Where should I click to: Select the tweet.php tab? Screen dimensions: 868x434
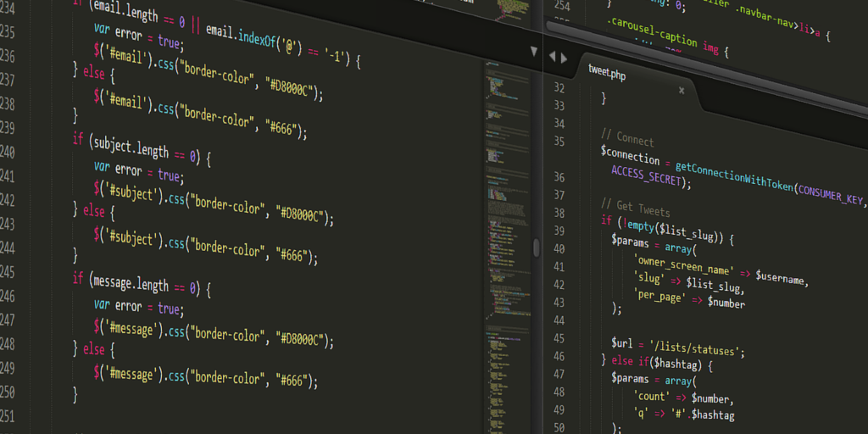[x=607, y=73]
